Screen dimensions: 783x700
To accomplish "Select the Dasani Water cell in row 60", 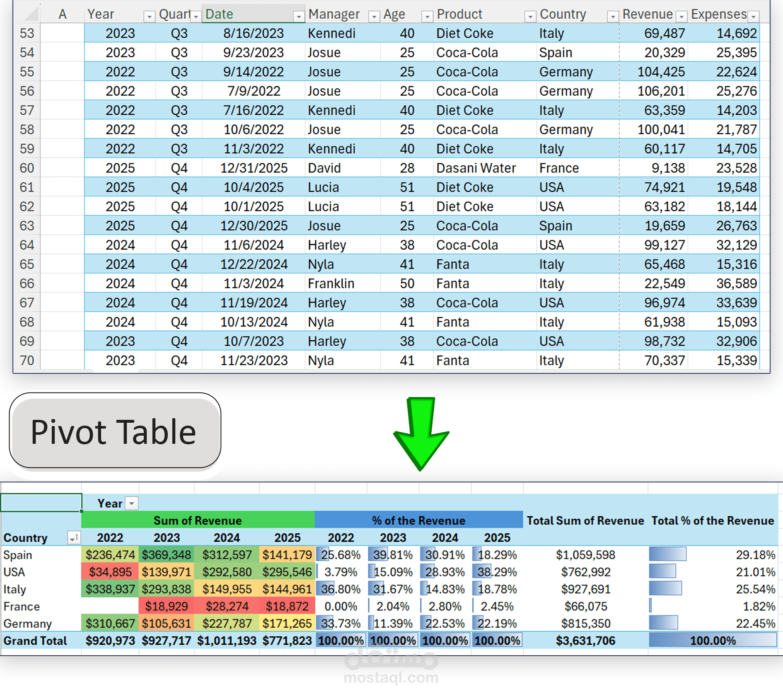I will point(476,168).
